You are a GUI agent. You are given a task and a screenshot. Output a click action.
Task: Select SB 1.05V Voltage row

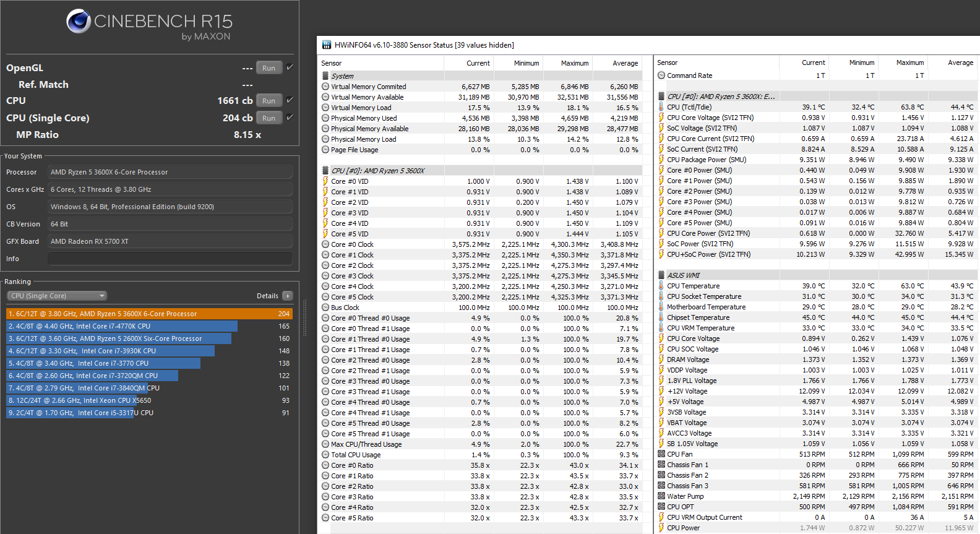point(816,444)
